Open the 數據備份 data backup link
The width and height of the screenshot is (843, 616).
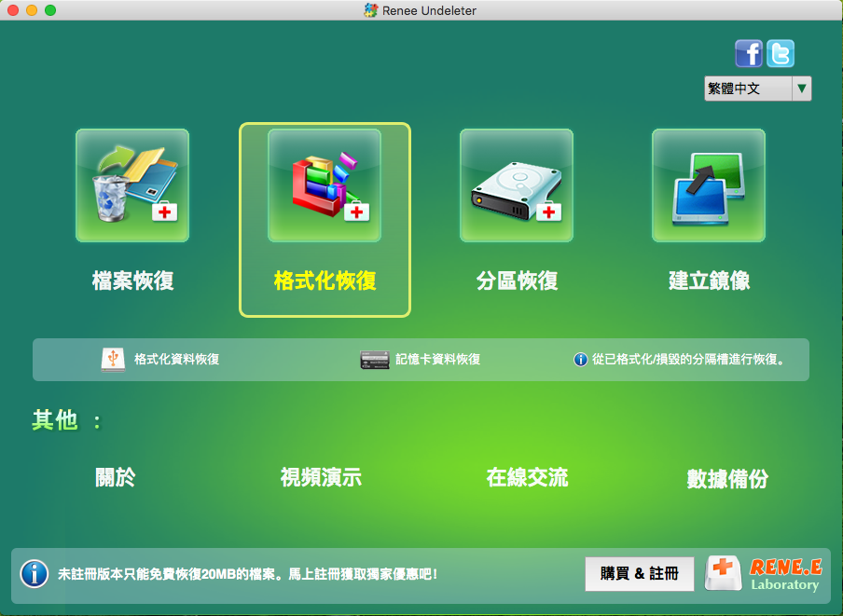(727, 478)
